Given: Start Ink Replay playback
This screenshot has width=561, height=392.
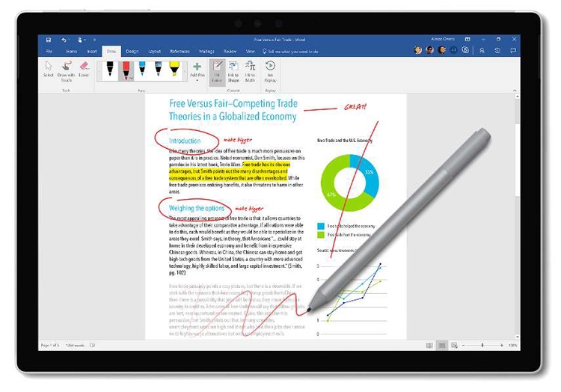Looking at the screenshot, I should (270, 71).
